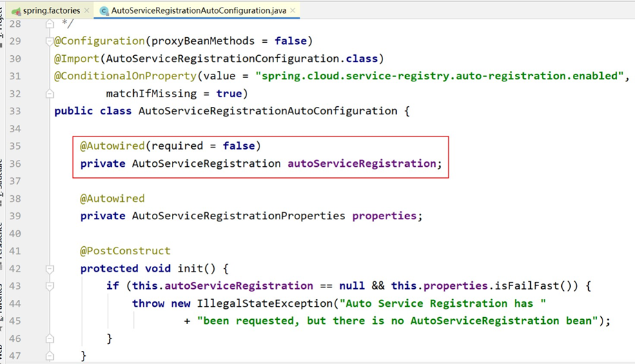Toggle fold end marker on line 46
This screenshot has height=364, width=635.
[50, 338]
